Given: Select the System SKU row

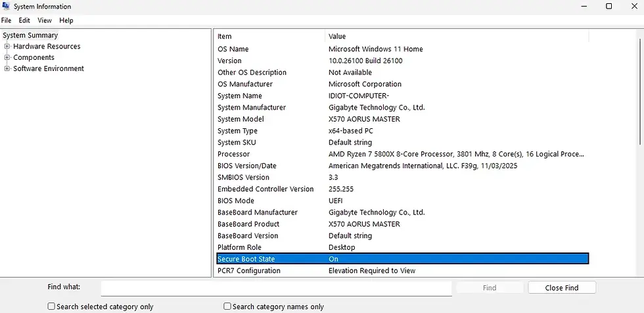Looking at the screenshot, I should [x=402, y=143].
